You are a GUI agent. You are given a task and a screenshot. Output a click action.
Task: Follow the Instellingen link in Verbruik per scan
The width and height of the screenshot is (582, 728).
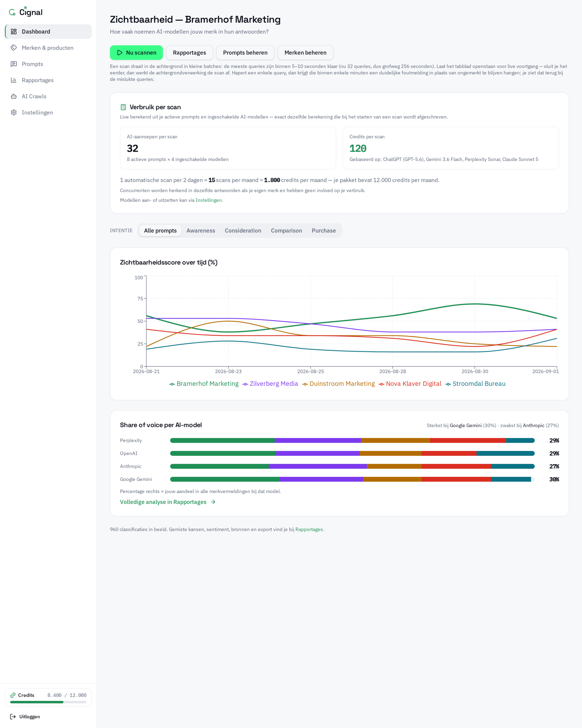(209, 200)
